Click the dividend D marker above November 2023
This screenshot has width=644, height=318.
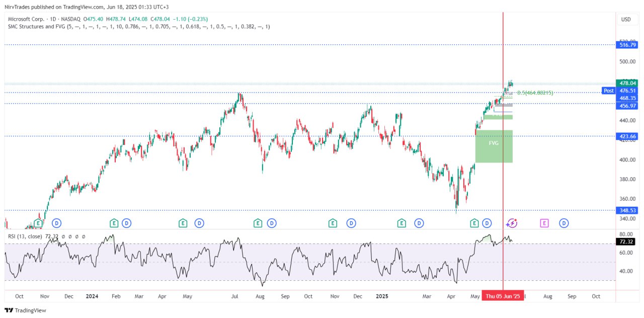tap(56, 223)
